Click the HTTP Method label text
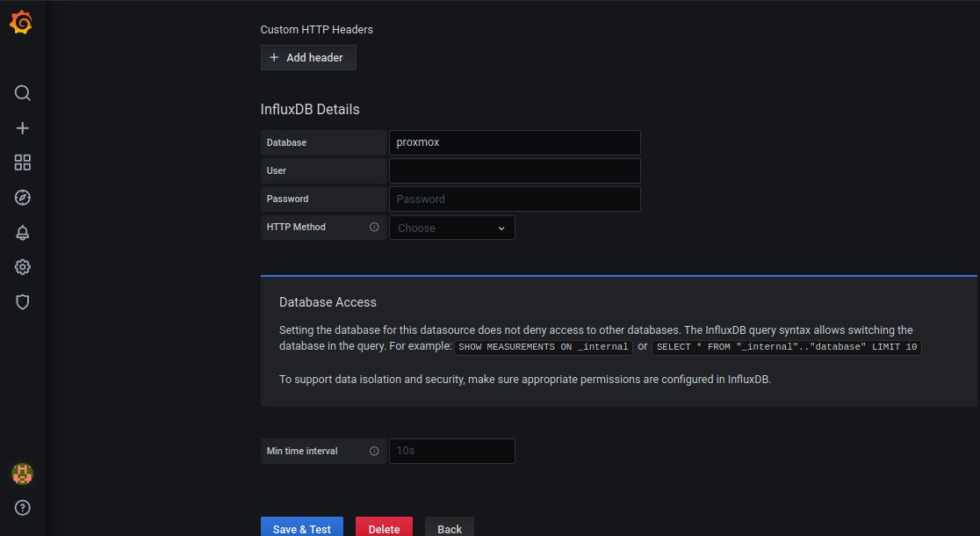 tap(296, 227)
